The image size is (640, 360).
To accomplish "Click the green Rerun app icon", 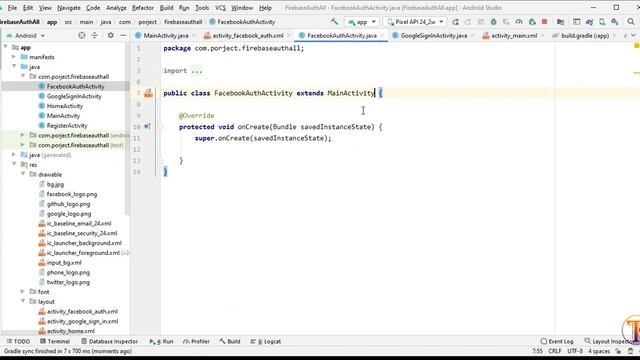I will tap(456, 22).
